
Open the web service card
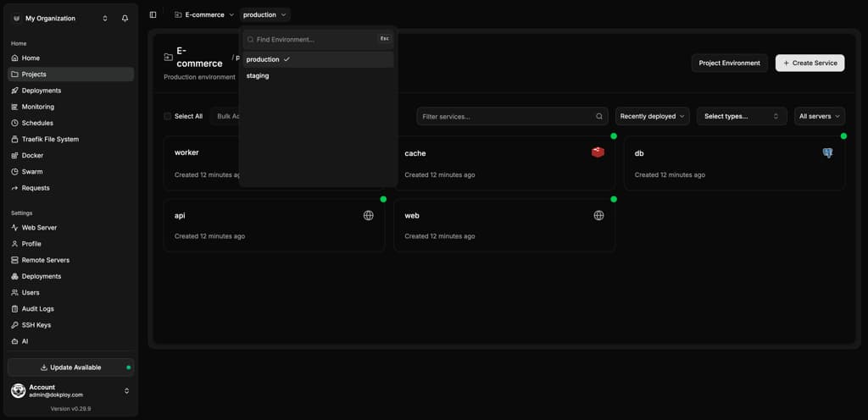[x=504, y=225]
